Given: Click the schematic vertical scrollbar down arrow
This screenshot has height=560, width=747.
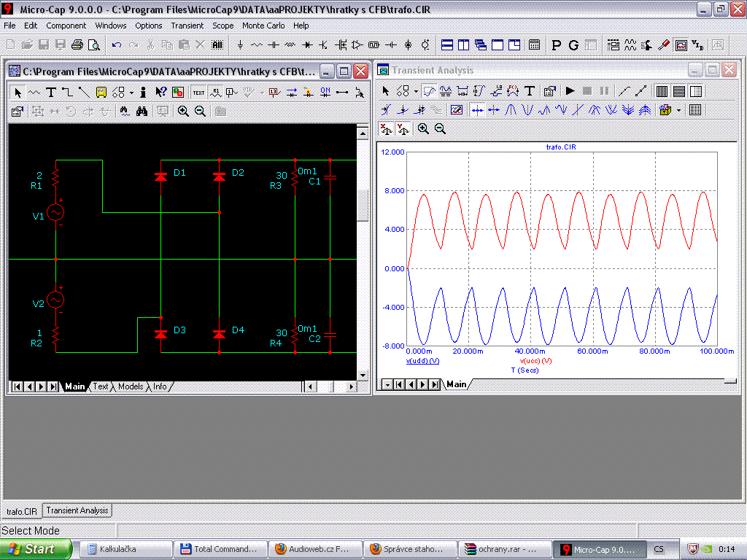Looking at the screenshot, I should 363,376.
